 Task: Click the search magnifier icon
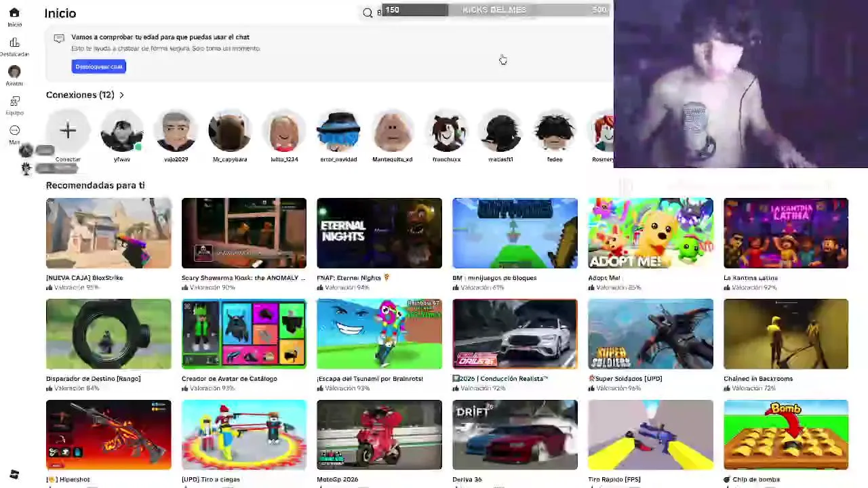(x=368, y=13)
